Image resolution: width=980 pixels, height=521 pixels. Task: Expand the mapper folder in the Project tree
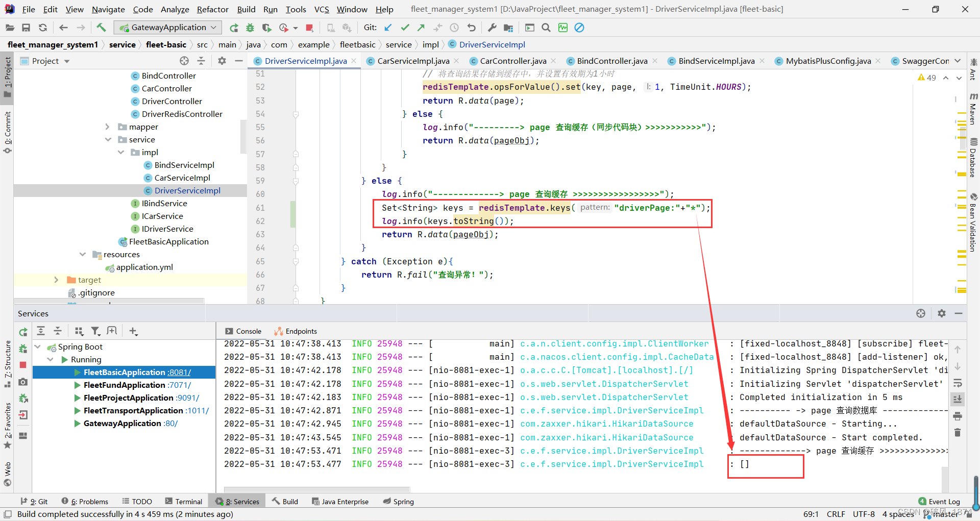(x=107, y=127)
